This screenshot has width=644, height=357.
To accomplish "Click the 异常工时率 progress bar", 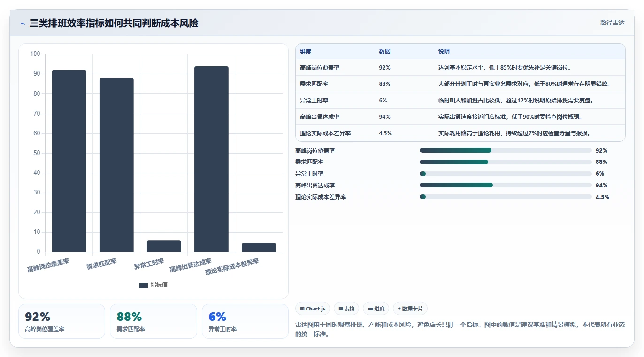I will click(x=506, y=174).
